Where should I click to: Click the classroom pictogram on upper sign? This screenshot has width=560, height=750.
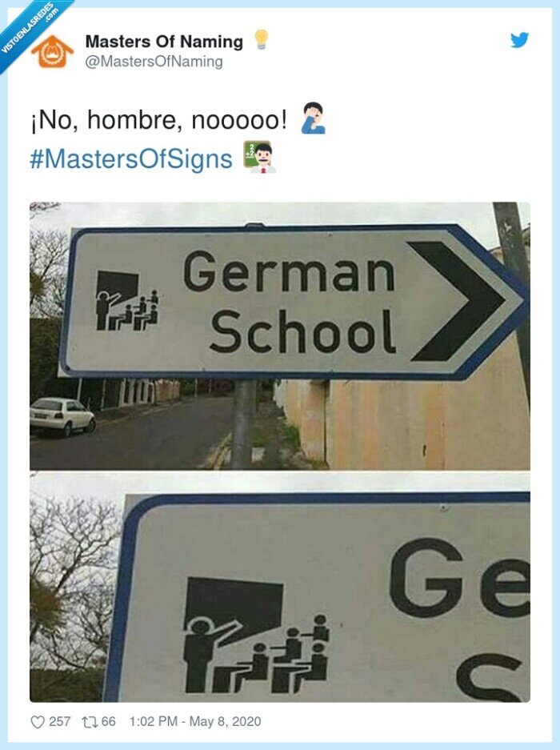pyautogui.click(x=127, y=300)
